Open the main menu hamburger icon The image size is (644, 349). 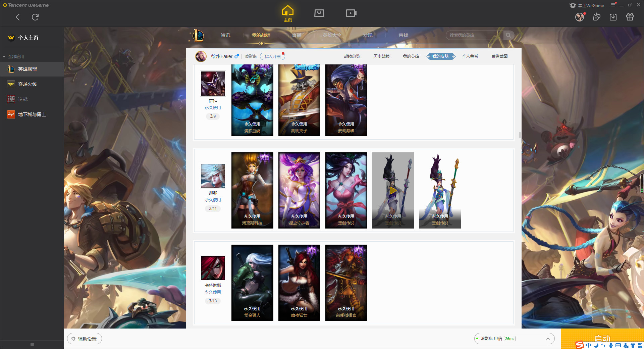click(x=613, y=5)
